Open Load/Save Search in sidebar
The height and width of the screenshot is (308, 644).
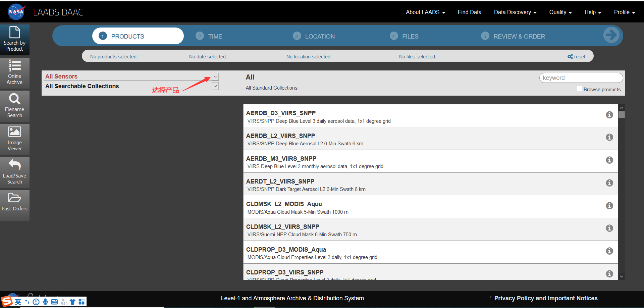(x=15, y=172)
